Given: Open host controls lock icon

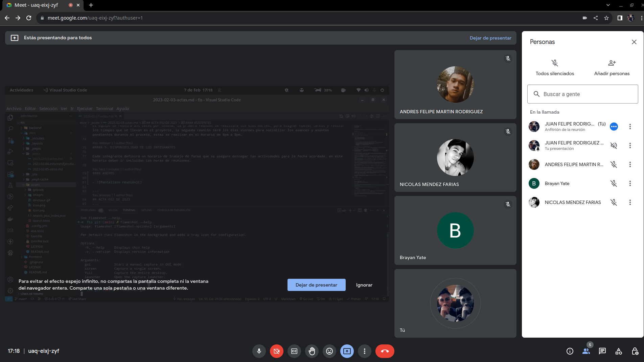Looking at the screenshot, I should (635, 351).
